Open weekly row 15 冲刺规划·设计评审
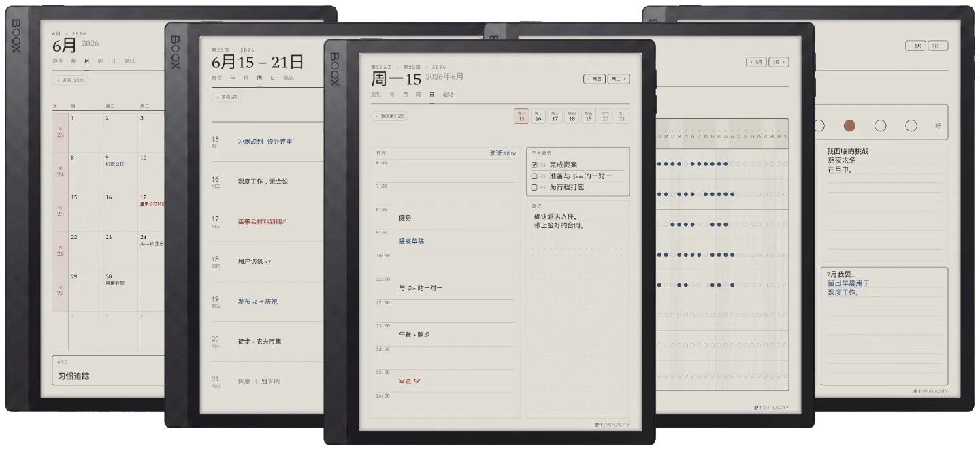The height and width of the screenshot is (450, 980). (266, 142)
